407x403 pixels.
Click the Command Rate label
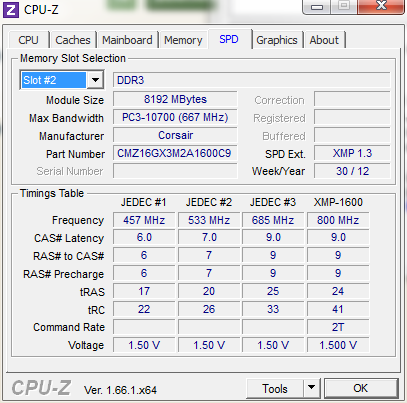pyautogui.click(x=69, y=327)
